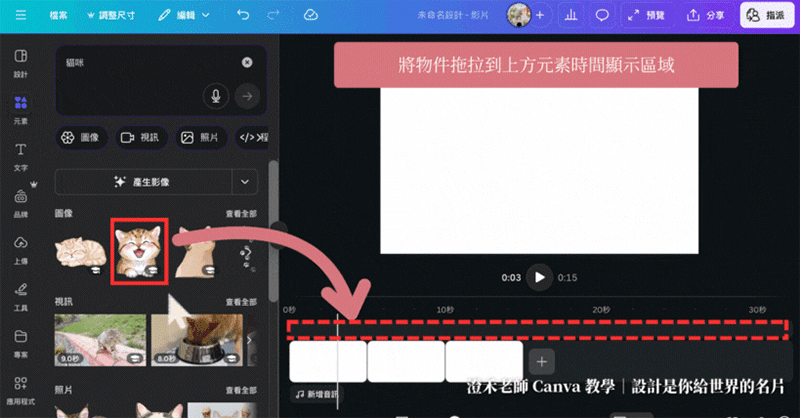Open the 文字 text sidebar tab
The width and height of the screenshot is (800, 418).
coord(20,157)
